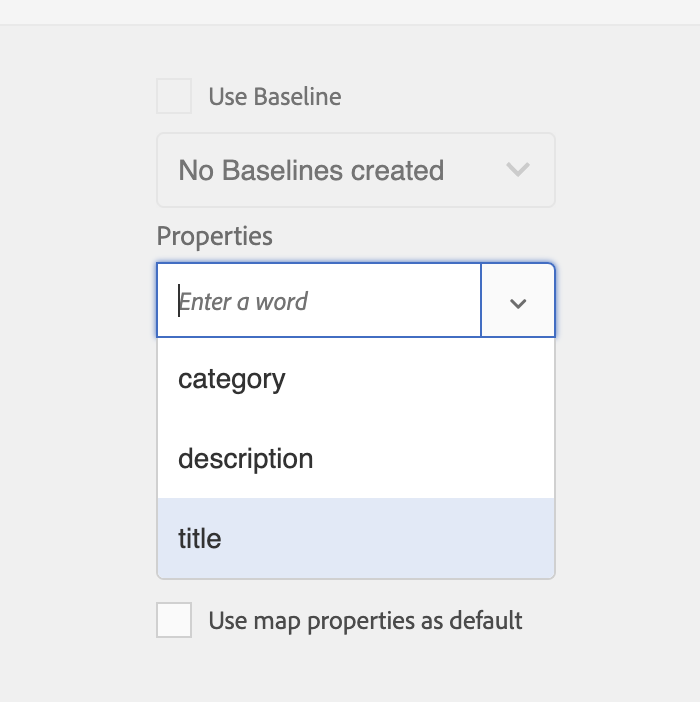Click the down arrow beside Enter a word
This screenshot has height=702, width=700.
(x=518, y=304)
